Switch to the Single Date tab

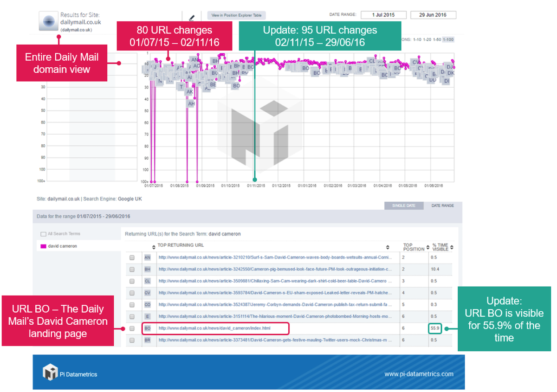(403, 206)
